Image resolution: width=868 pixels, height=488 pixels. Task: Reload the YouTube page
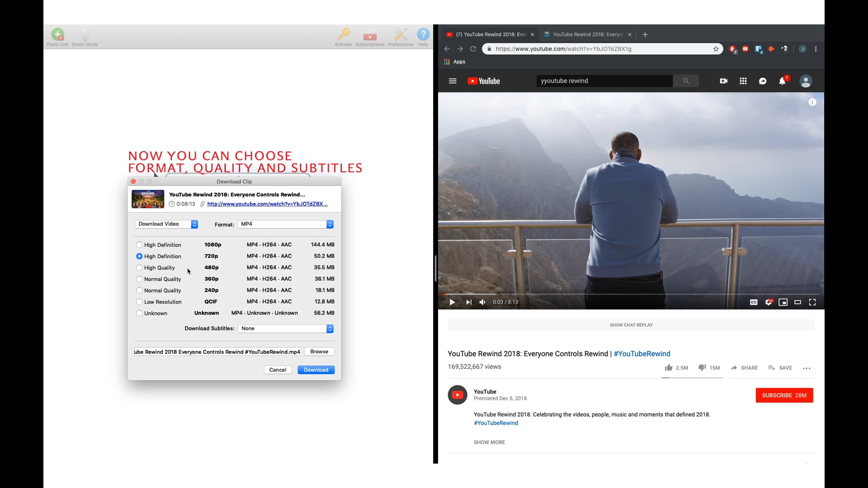tap(473, 49)
